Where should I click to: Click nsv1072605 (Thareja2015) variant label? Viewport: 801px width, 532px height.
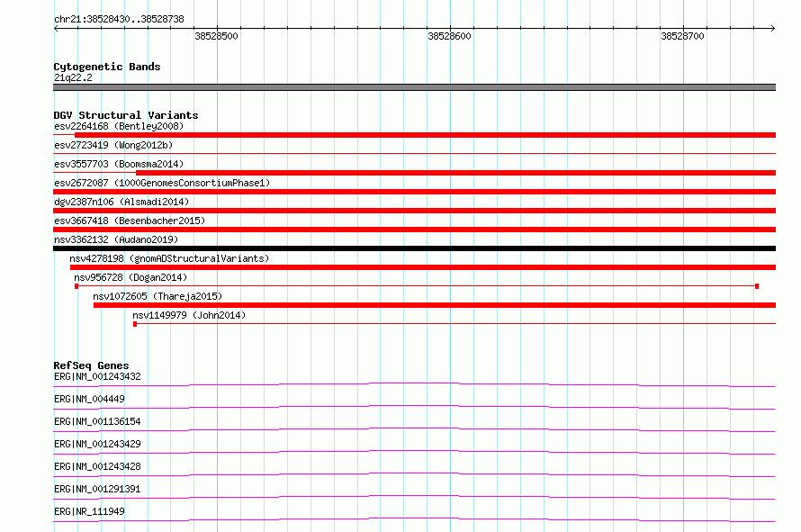(157, 296)
